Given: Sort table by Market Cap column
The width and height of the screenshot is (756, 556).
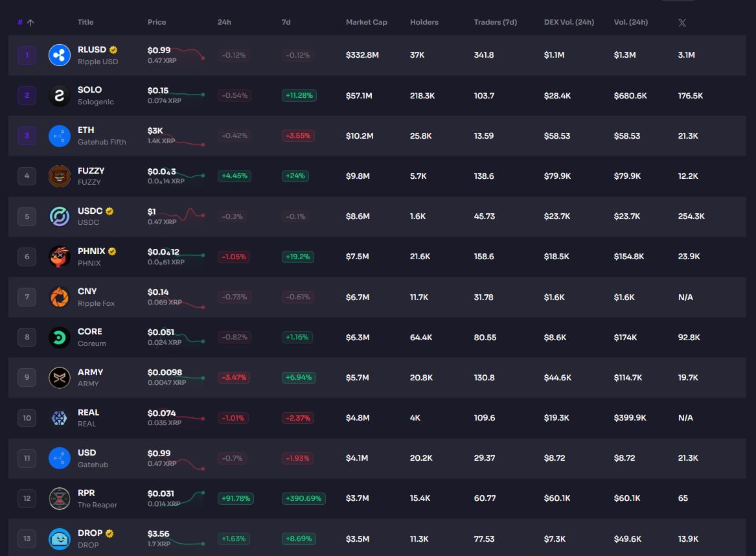Looking at the screenshot, I should point(367,22).
